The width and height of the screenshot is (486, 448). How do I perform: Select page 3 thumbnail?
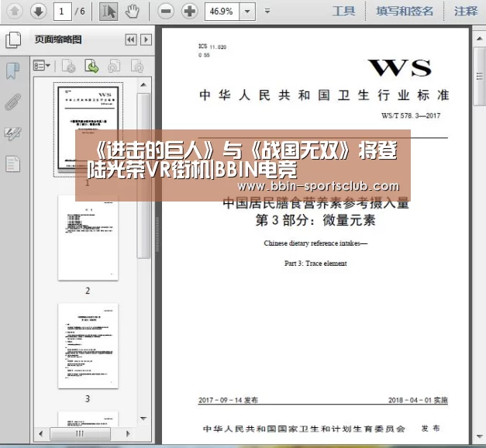(88, 346)
